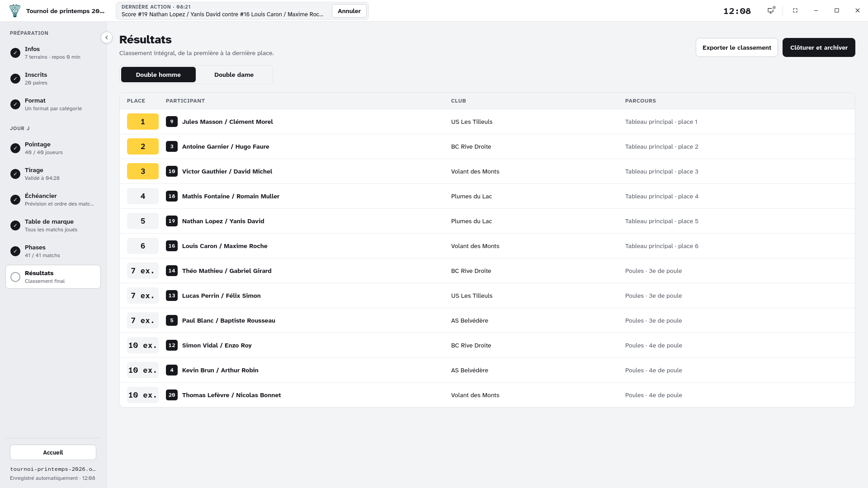Switch to the Double homme tab
This screenshot has width=868, height=488.
coord(158,75)
